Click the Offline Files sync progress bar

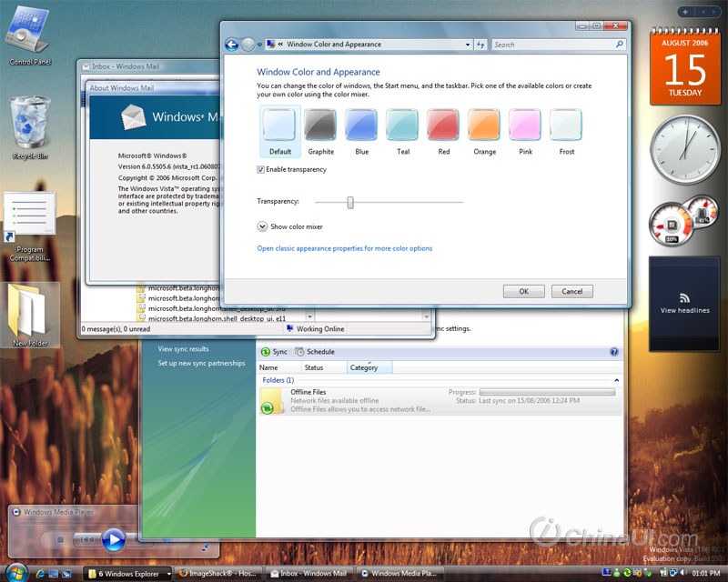(548, 392)
